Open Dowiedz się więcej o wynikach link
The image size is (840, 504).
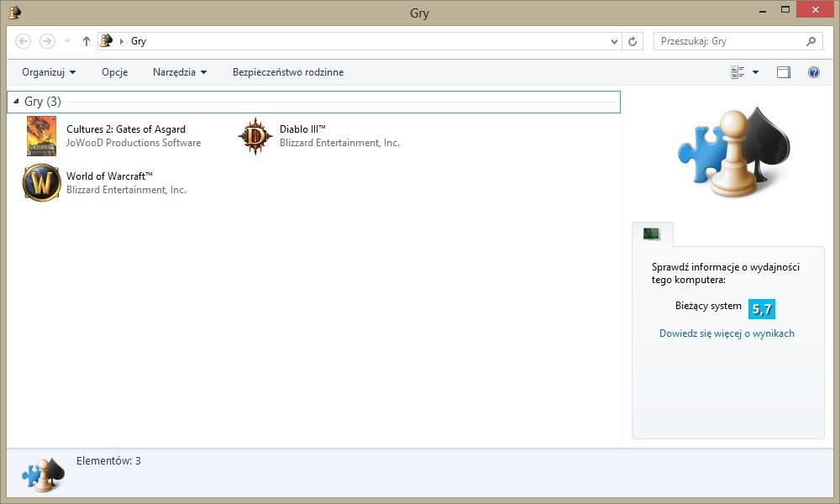[727, 333]
